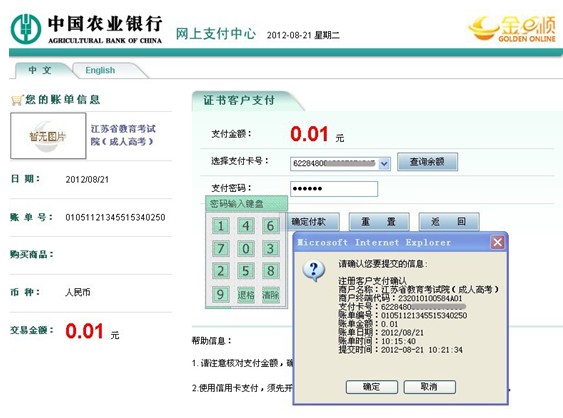Click the 退格 backspace key on keypad
563x418 pixels.
click(246, 294)
